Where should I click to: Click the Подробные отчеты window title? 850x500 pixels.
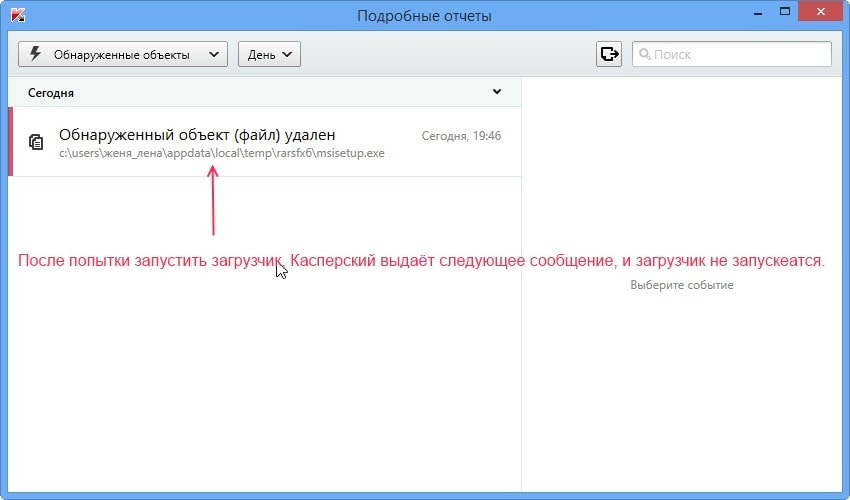click(x=424, y=16)
